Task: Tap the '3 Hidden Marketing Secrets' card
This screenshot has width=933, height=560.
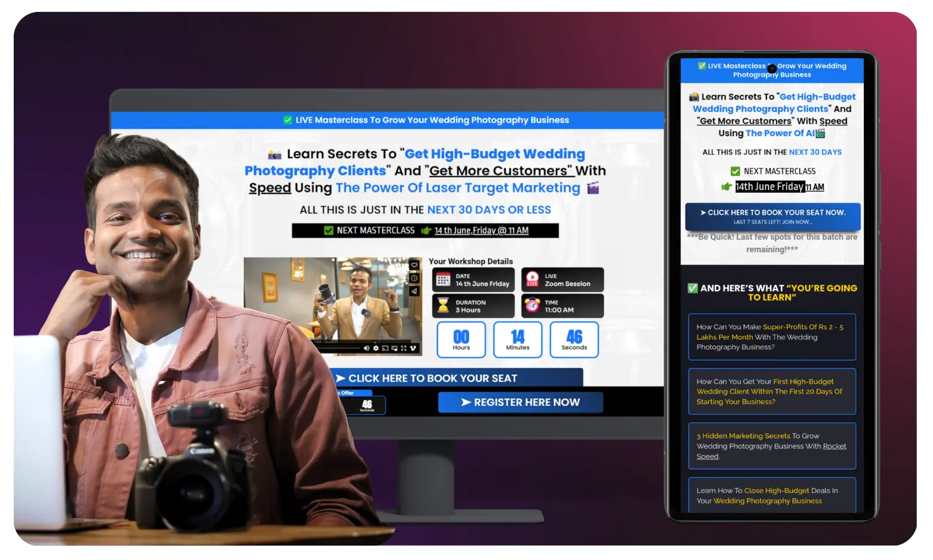Action: pyautogui.click(x=771, y=446)
